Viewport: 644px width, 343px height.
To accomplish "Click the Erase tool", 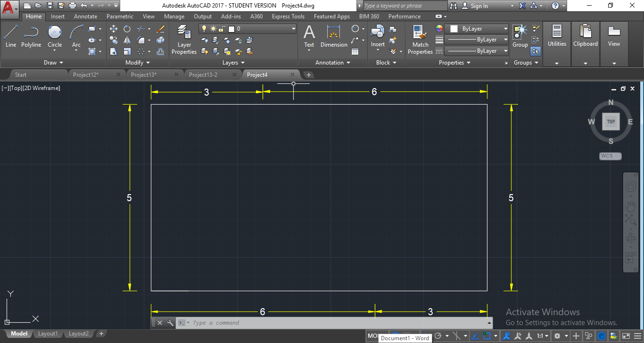I will coord(160,29).
